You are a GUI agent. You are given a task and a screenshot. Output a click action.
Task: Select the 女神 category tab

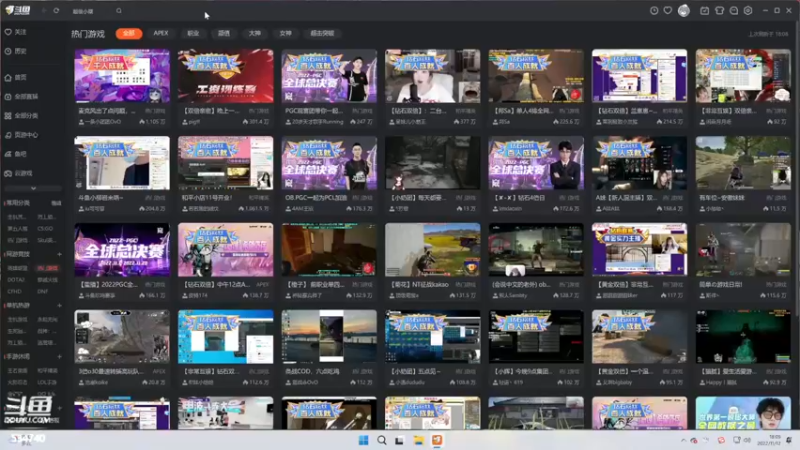point(285,33)
